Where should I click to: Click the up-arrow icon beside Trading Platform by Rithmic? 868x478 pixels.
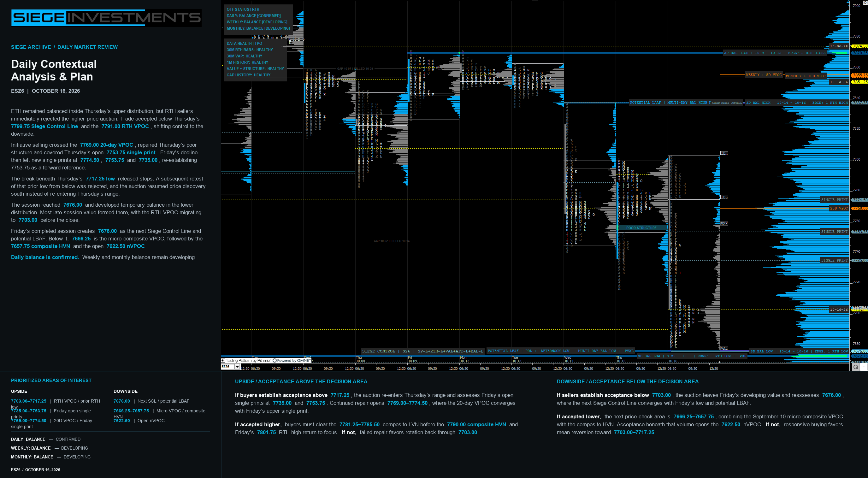(223, 360)
